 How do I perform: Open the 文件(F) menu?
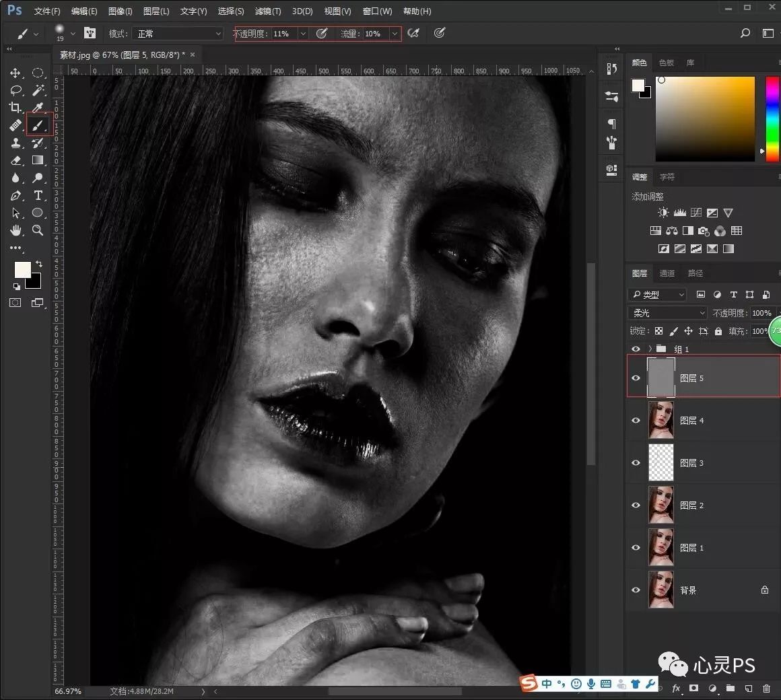click(x=47, y=11)
